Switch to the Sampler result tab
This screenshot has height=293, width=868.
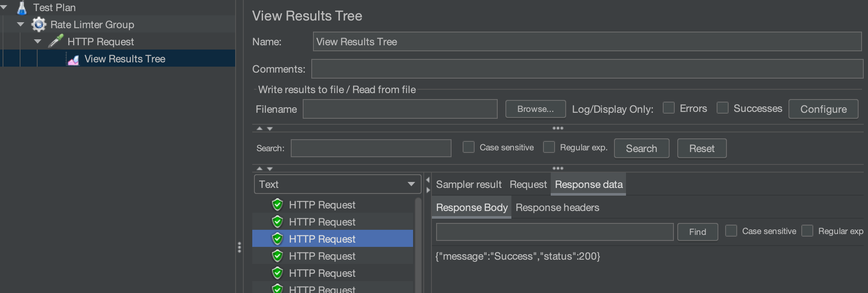469,185
